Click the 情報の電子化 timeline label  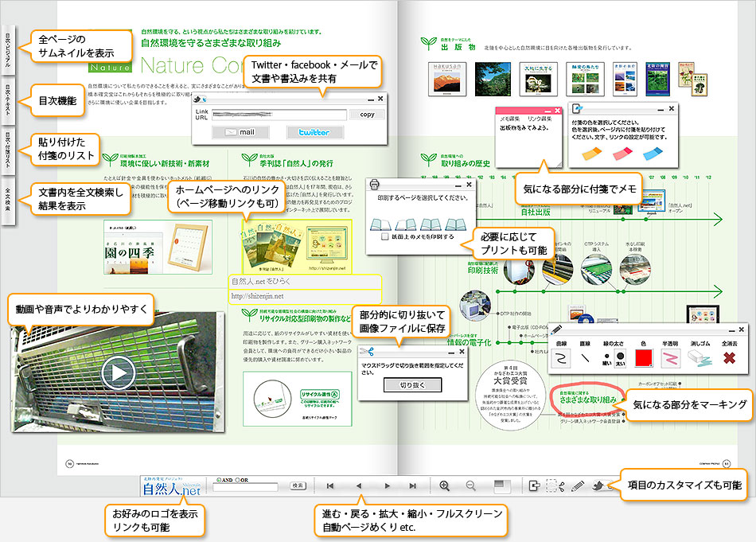click(470, 342)
